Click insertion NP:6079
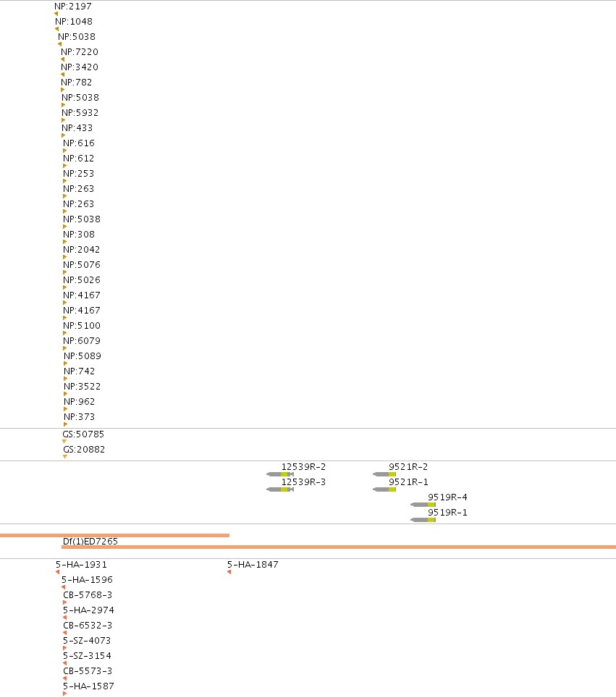 tap(82, 340)
